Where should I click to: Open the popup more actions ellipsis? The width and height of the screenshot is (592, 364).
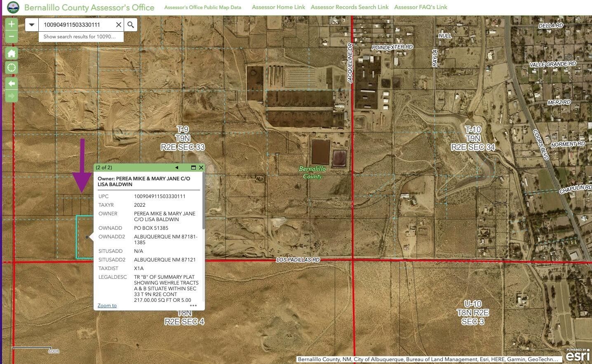click(193, 306)
